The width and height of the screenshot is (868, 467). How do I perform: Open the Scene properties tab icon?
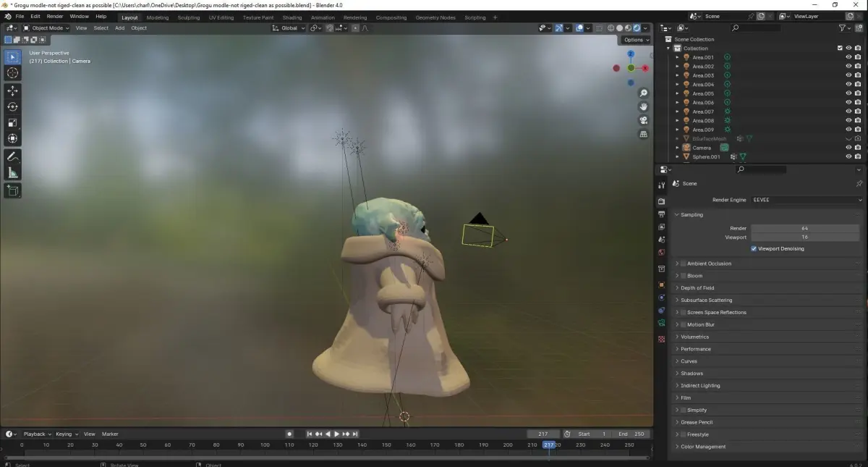click(x=661, y=239)
